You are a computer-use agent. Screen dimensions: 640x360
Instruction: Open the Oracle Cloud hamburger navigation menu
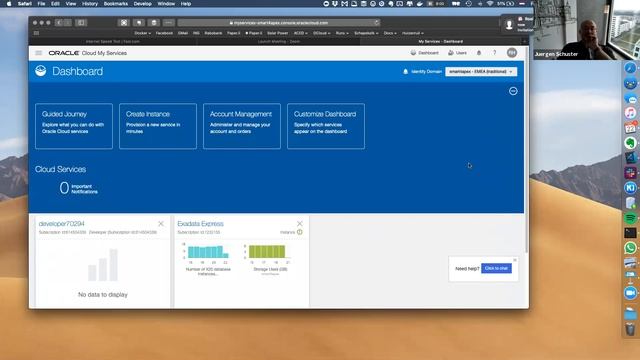coord(38,53)
